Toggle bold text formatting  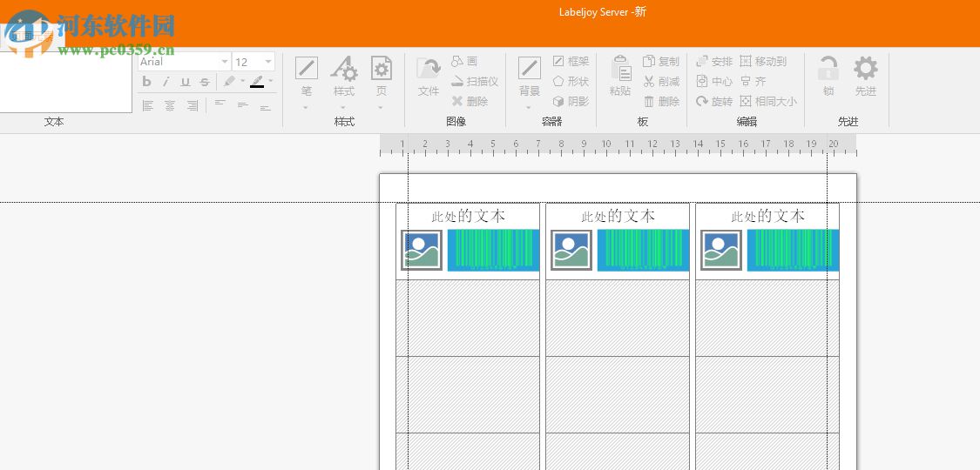147,82
